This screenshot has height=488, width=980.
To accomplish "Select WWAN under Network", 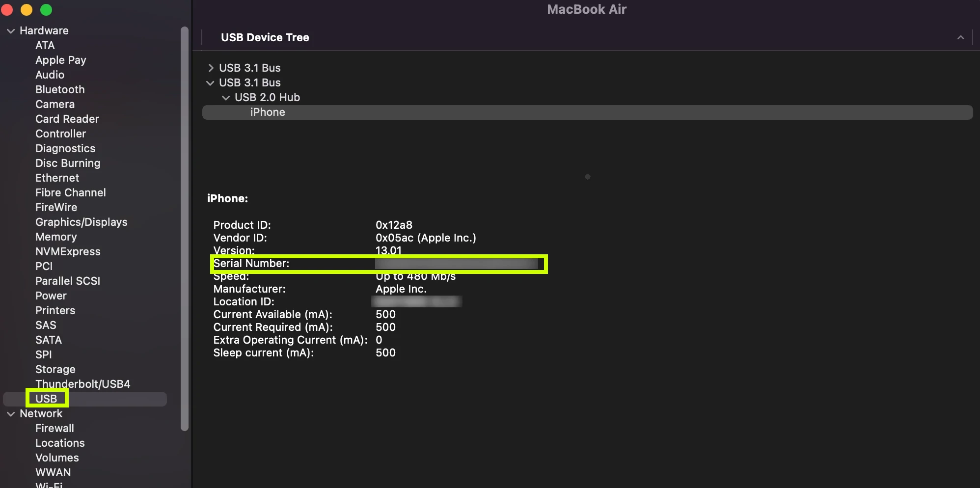I will coord(53,472).
